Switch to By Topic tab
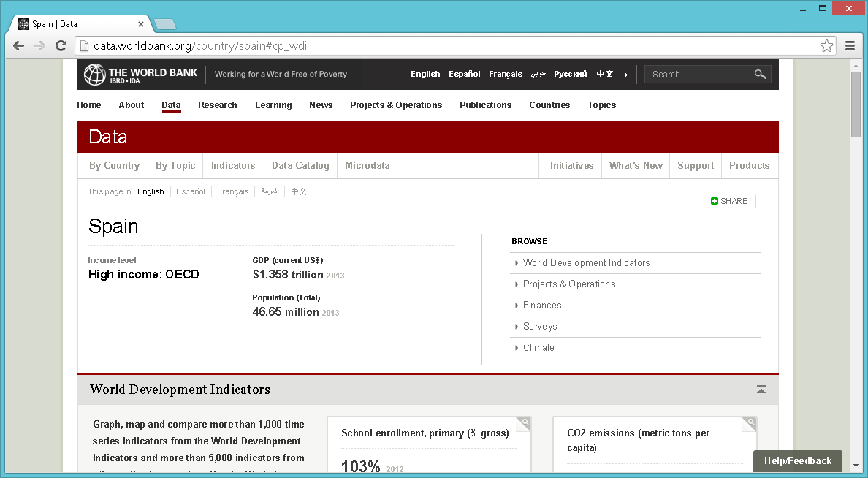The image size is (868, 478). (x=175, y=166)
